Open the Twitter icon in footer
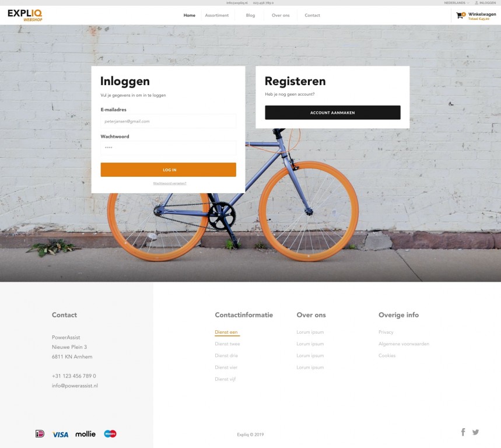Image resolution: width=501 pixels, height=448 pixels. 475,432
